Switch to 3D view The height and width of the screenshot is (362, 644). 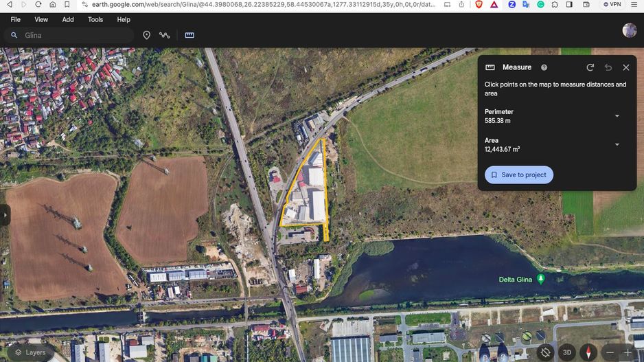[567, 352]
